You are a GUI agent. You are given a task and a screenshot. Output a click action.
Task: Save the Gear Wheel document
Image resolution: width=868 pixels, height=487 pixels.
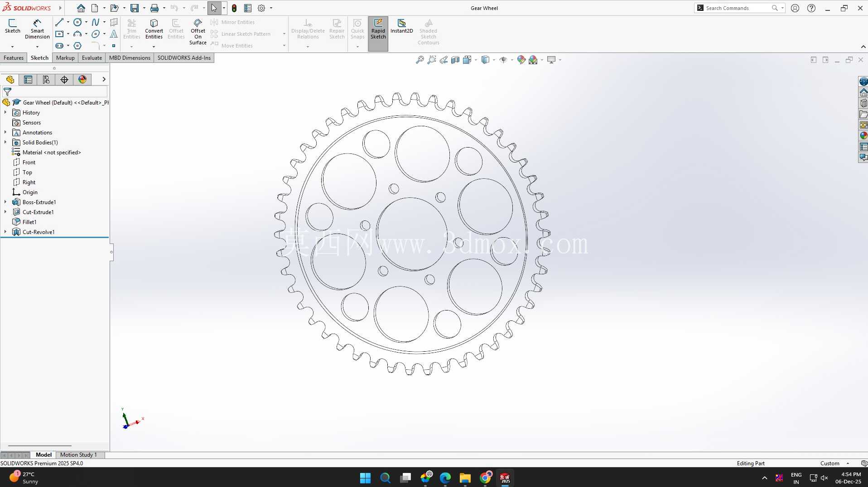135,8
